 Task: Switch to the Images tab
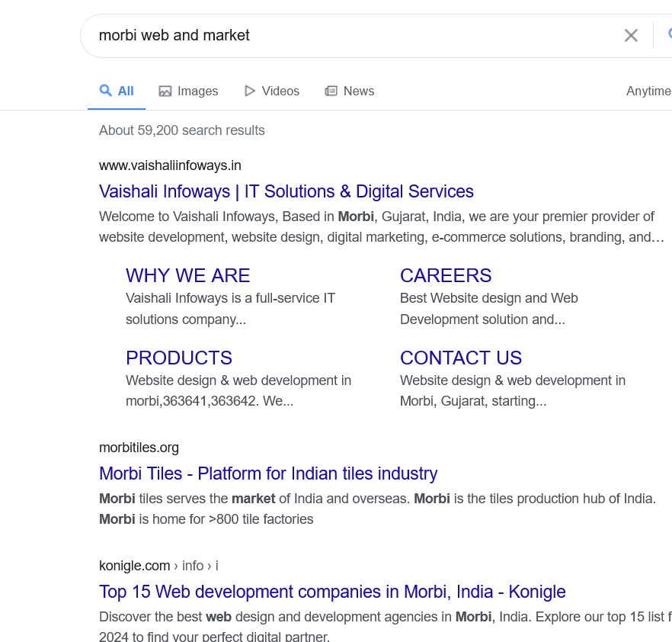pyautogui.click(x=197, y=91)
